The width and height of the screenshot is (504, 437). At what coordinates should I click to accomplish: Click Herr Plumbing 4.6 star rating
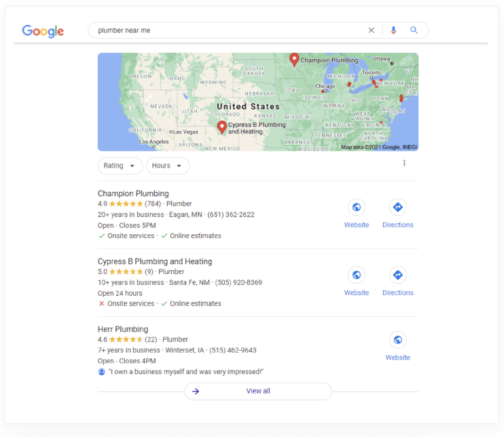[x=126, y=339]
